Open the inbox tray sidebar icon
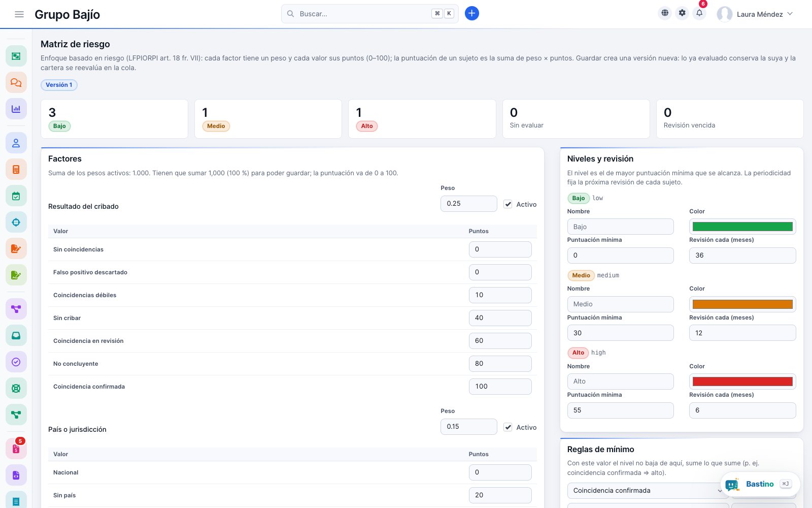This screenshot has width=812, height=508. [16, 335]
